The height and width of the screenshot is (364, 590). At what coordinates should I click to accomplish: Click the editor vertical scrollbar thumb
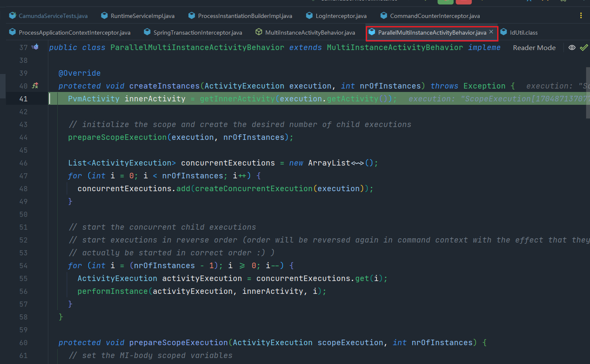point(588,92)
